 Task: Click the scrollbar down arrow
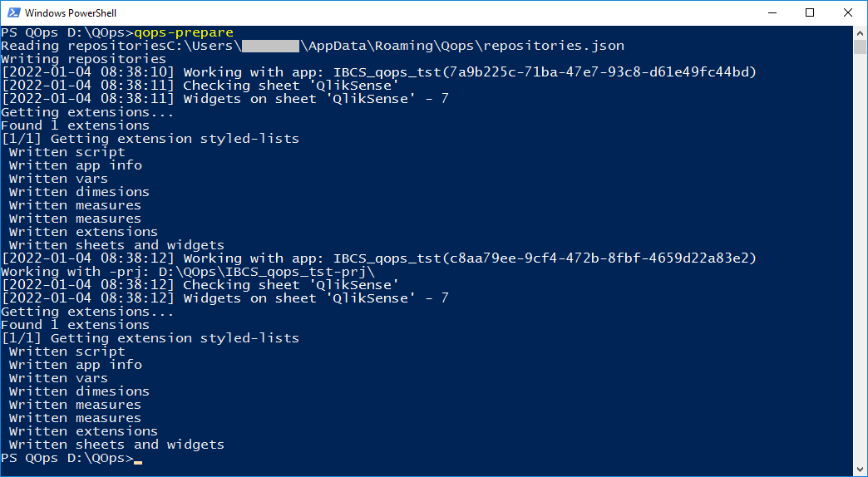click(859, 469)
